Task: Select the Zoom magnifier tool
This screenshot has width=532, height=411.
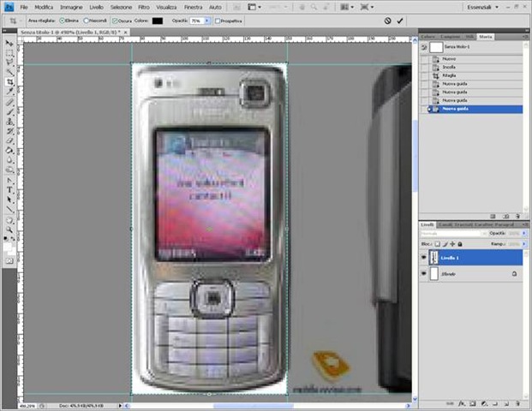Action: [9, 227]
